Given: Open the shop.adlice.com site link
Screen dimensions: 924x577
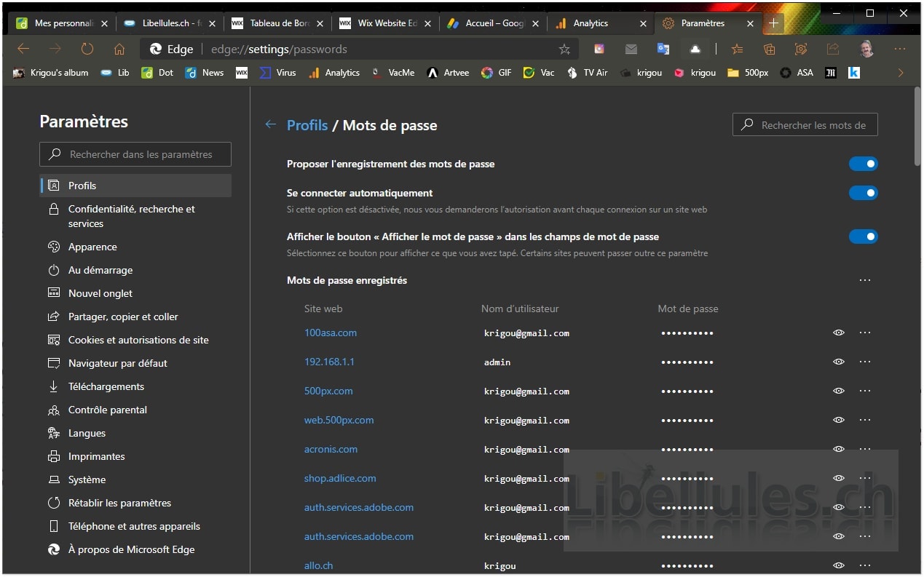Looking at the screenshot, I should click(340, 478).
